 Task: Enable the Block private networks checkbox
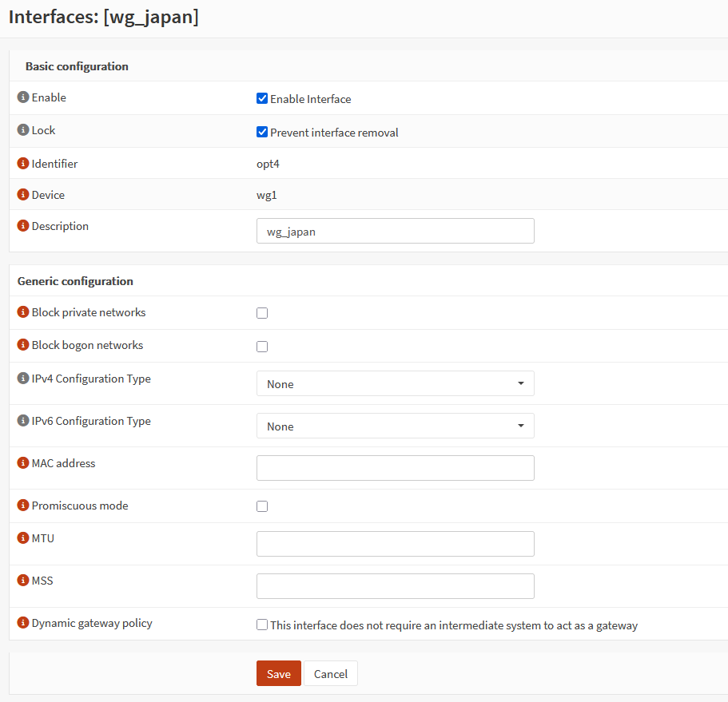[262, 313]
